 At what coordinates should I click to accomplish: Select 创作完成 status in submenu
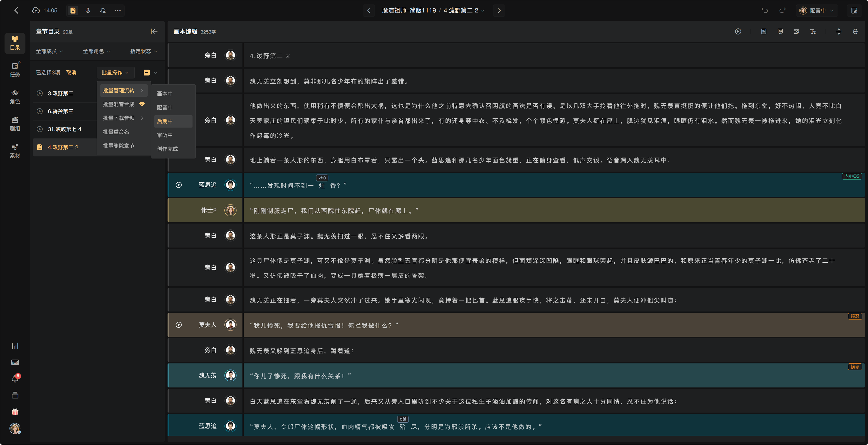[173, 149]
